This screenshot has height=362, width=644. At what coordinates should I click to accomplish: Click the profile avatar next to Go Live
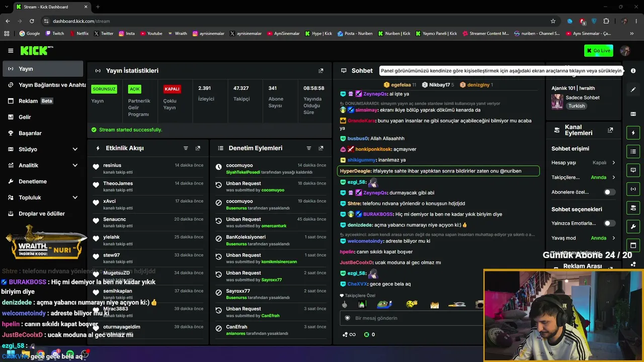click(x=625, y=50)
